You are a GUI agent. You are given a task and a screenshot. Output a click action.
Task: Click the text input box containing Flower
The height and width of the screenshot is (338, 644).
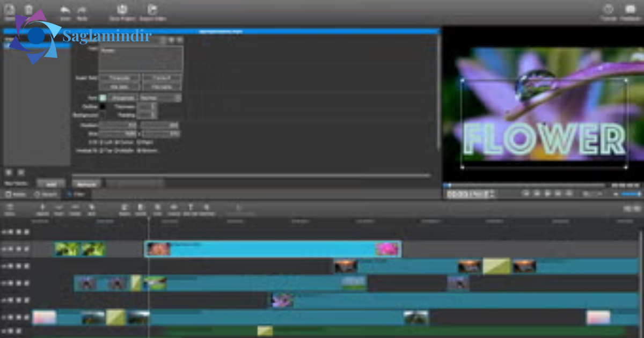tap(141, 58)
